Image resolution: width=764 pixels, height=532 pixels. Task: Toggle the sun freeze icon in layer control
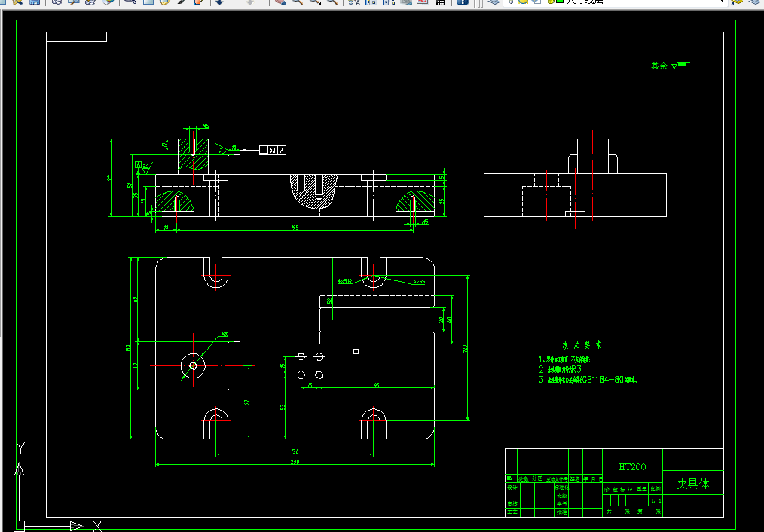coord(524,2)
